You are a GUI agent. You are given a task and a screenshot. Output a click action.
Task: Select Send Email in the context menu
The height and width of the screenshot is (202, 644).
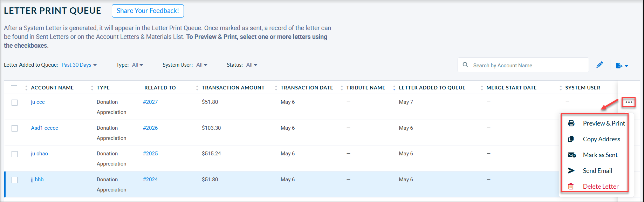coord(597,171)
